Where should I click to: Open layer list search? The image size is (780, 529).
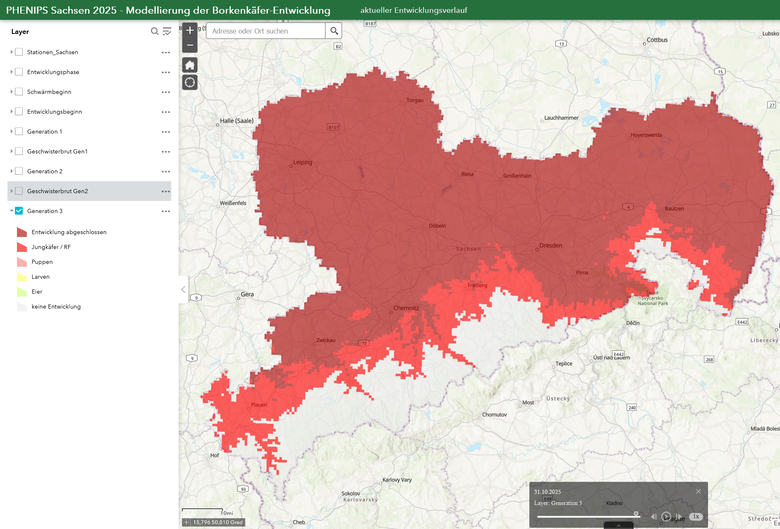click(155, 31)
